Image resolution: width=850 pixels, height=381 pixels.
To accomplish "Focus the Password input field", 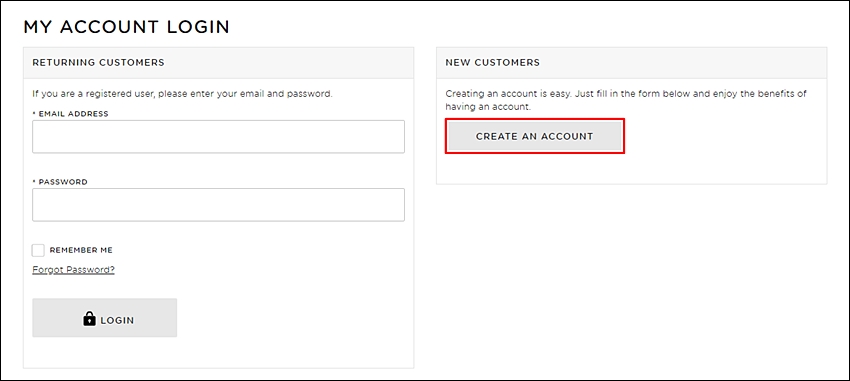I will [x=218, y=205].
